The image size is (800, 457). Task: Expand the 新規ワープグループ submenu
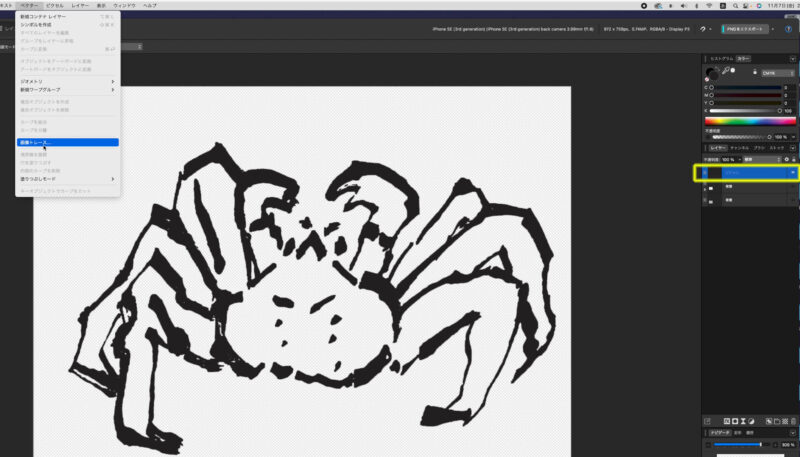point(68,90)
